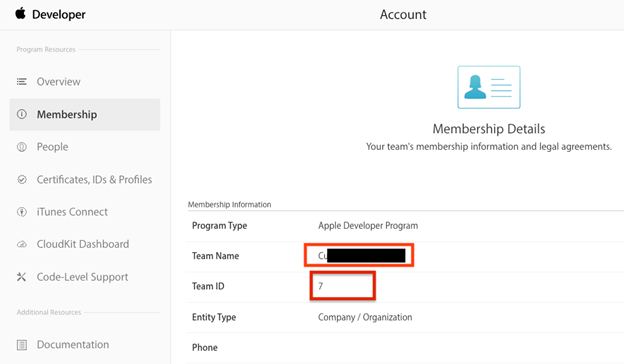Click the Membership info icon

point(22,114)
